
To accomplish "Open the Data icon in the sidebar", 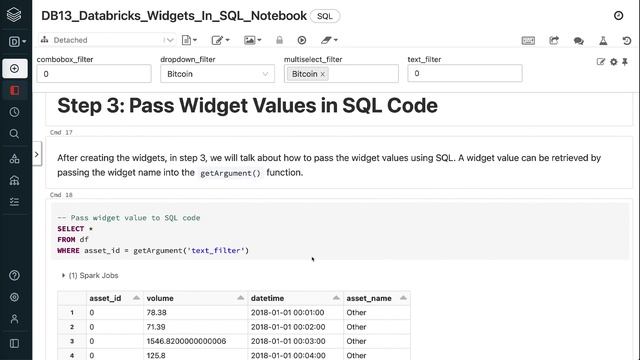I will pos(14,159).
